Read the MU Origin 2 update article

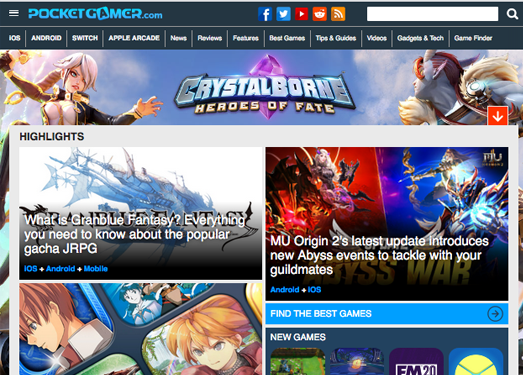[379, 255]
